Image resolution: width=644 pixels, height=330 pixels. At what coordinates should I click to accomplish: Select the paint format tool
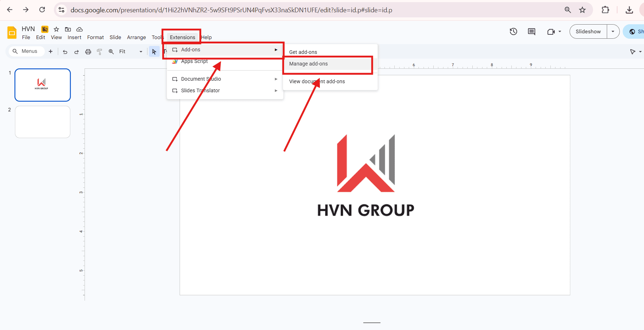pos(100,52)
